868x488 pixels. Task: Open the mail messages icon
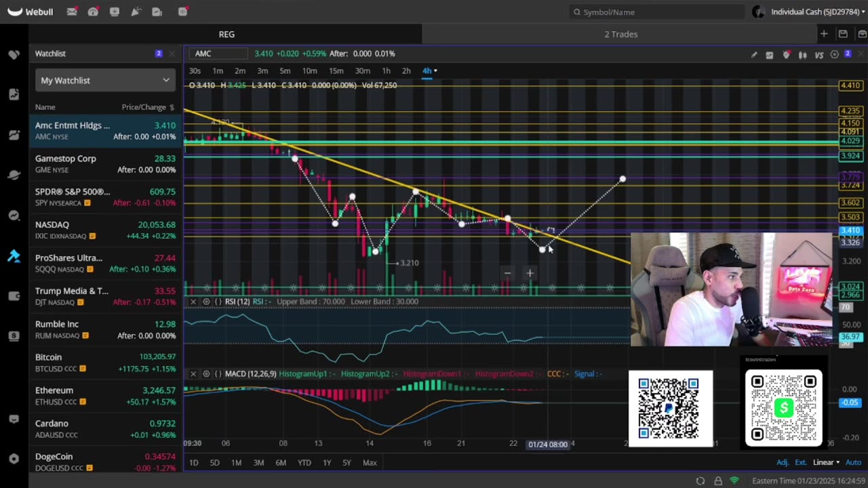[71, 12]
